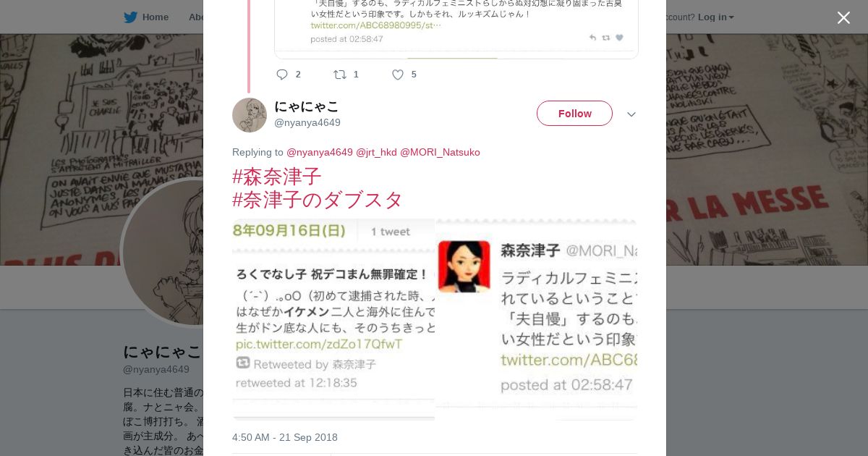868x456 pixels.
Task: Open the Log in dropdown
Action: point(715,17)
